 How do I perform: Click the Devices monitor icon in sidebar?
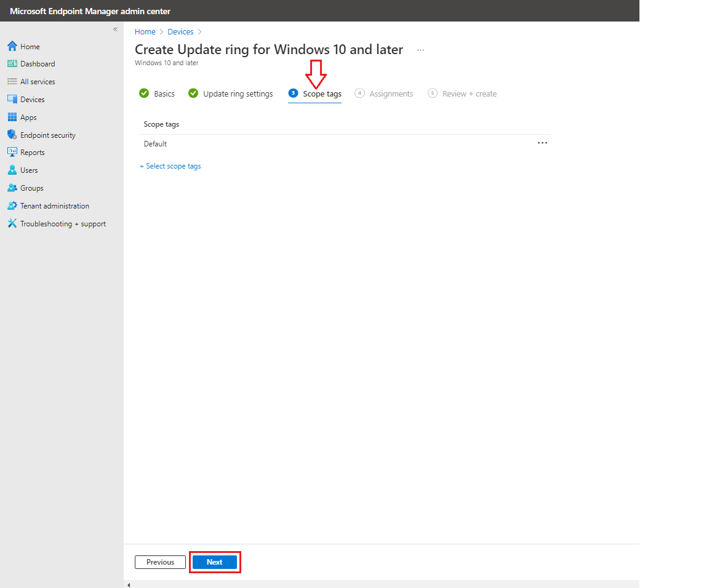click(12, 100)
